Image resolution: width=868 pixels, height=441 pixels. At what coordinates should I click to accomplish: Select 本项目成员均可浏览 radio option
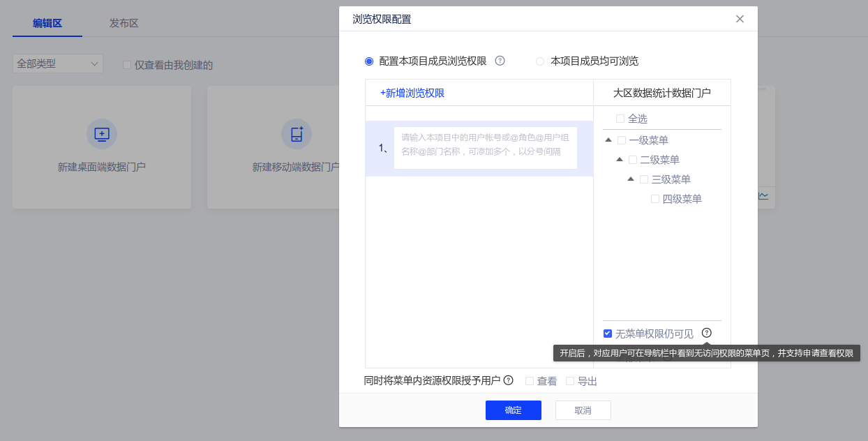click(x=540, y=61)
